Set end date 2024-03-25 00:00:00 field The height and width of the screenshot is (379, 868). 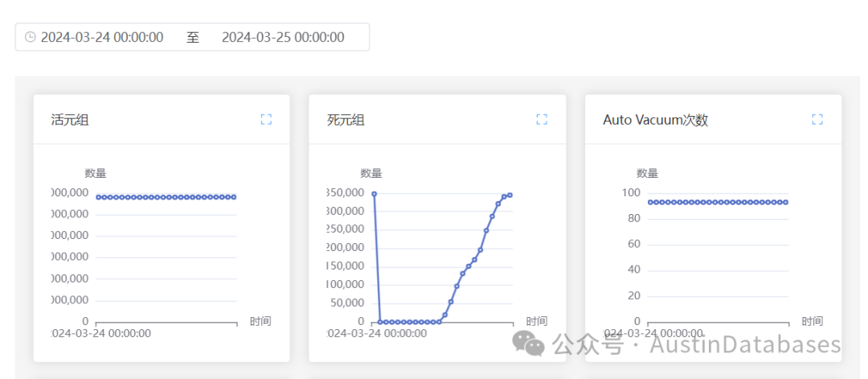click(x=283, y=37)
